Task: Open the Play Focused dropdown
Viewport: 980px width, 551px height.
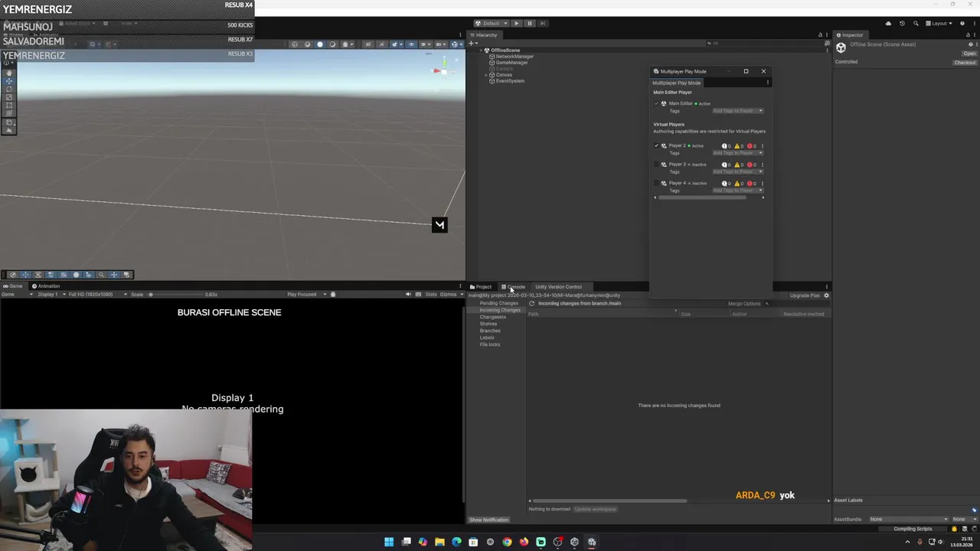Action: click(x=307, y=294)
